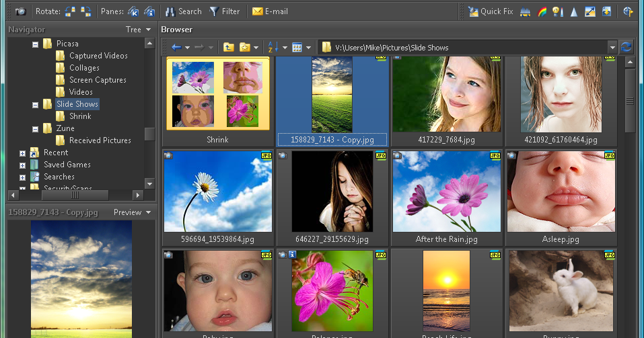
Task: Select the After the Rain.jpg thumbnail
Action: [446, 191]
